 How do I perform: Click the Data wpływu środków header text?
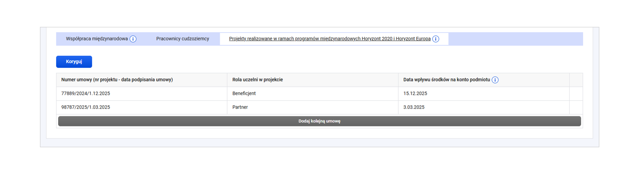pyautogui.click(x=446, y=80)
